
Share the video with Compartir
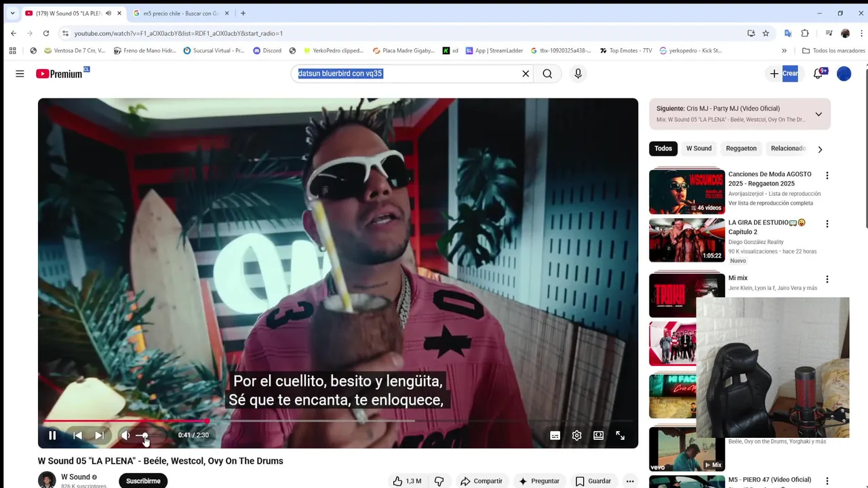coord(481,481)
